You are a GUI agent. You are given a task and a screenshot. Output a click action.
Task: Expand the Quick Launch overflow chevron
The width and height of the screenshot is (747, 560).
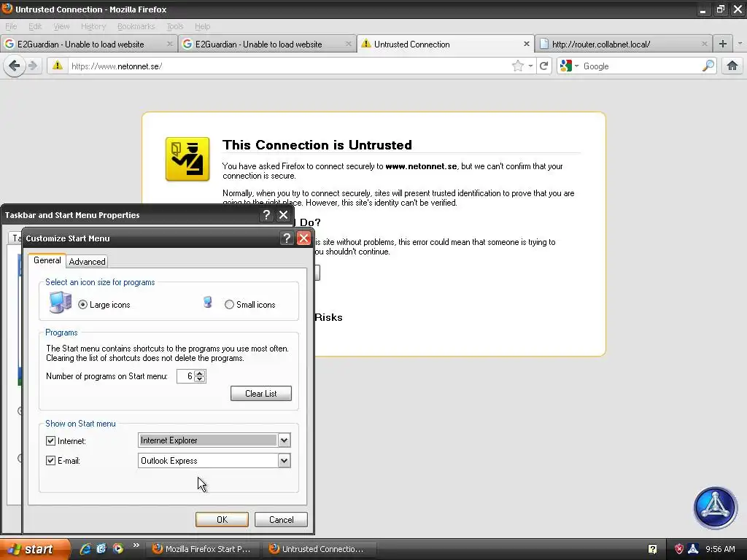tap(136, 545)
